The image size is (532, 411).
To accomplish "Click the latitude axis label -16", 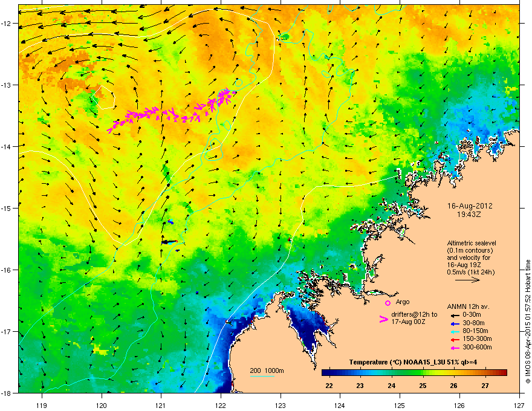I will (7, 270).
